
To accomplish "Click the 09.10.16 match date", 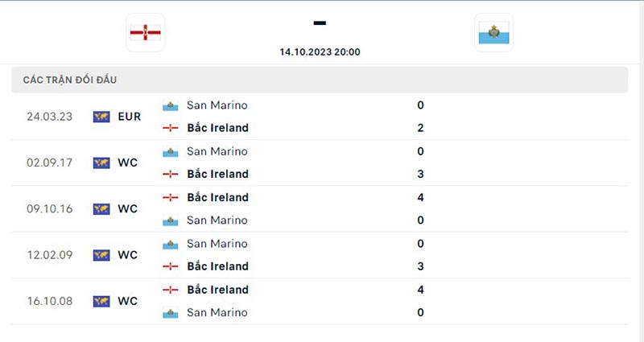I will click(50, 209).
